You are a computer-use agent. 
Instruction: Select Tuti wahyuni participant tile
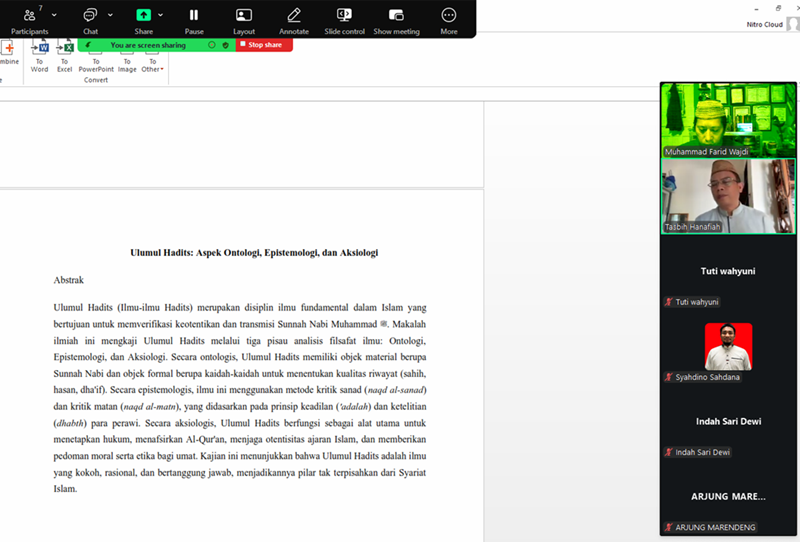[x=728, y=272]
